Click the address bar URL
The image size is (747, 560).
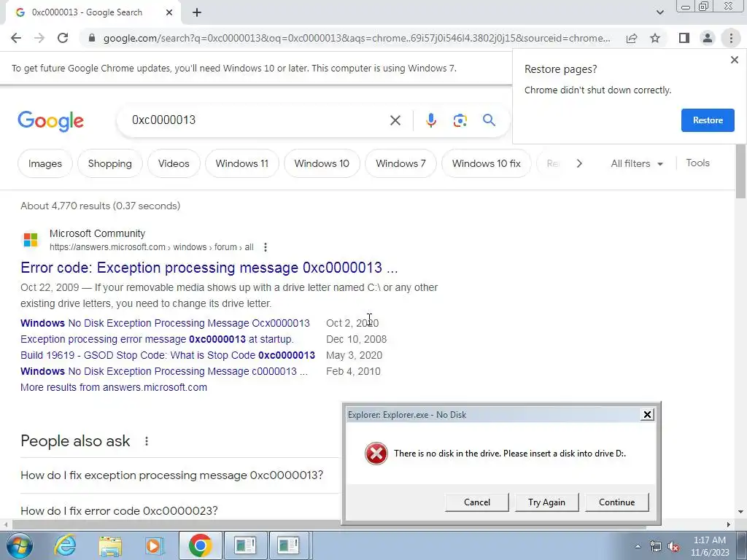point(356,38)
